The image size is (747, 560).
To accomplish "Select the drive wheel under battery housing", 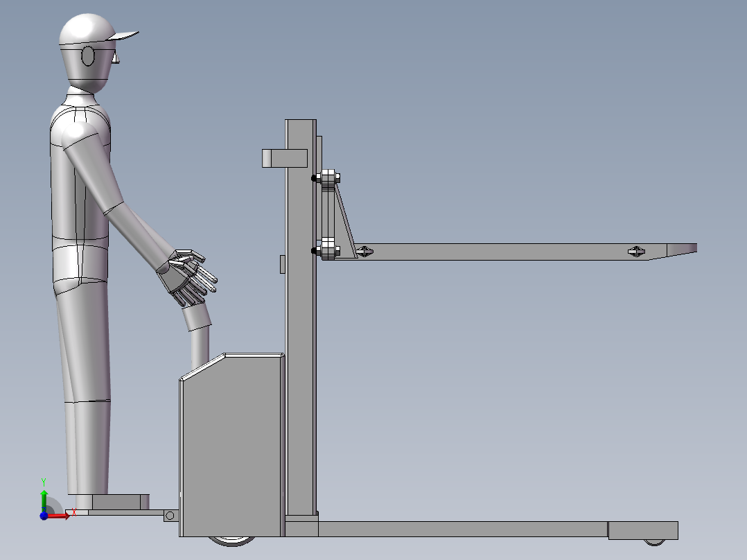I will pyautogui.click(x=232, y=541).
